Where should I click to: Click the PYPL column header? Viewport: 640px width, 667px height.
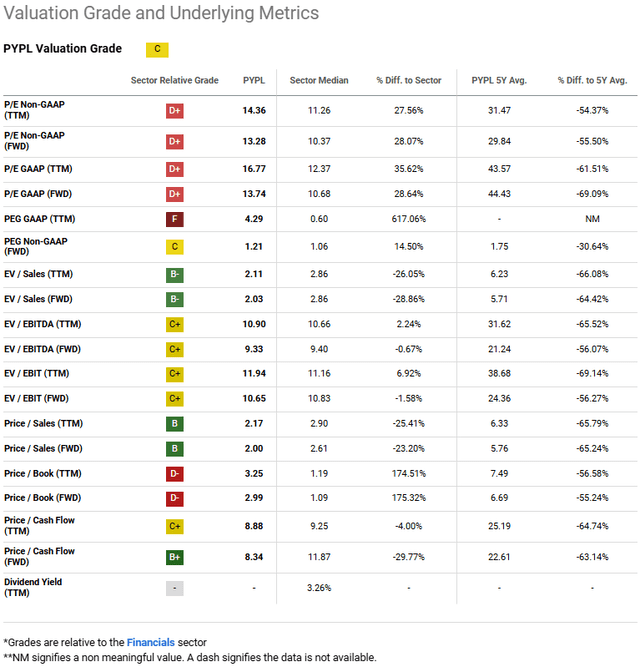coord(254,80)
